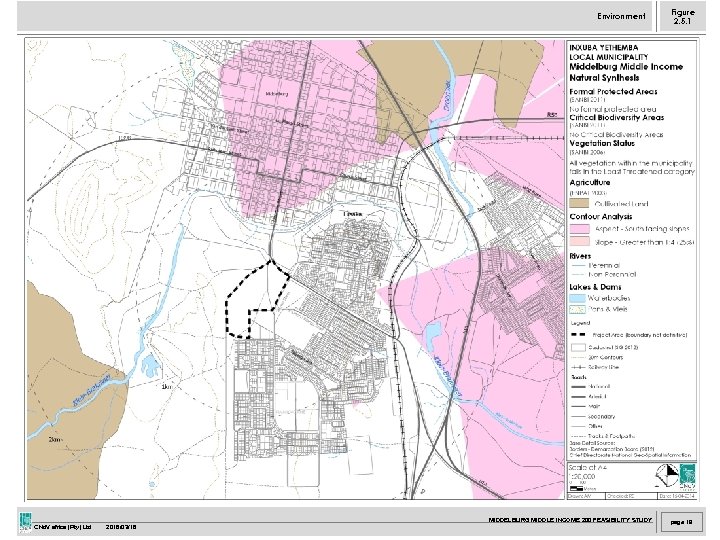Click the 'Other' road legend label
The image size is (720, 540).
point(596,427)
